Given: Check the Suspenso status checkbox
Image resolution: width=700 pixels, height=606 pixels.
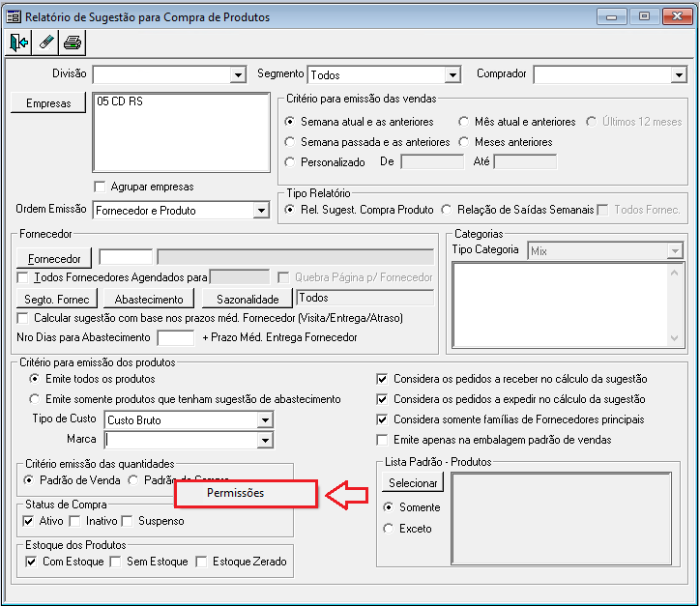Looking at the screenshot, I should (x=128, y=521).
